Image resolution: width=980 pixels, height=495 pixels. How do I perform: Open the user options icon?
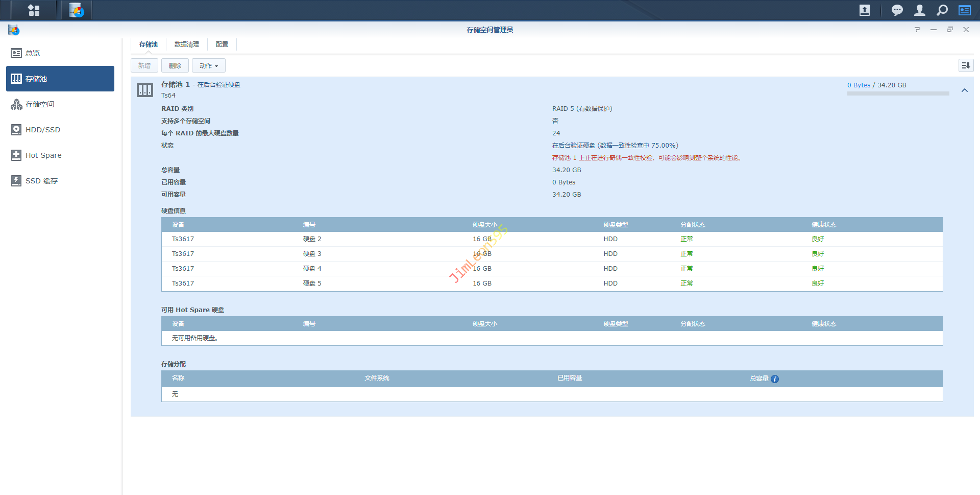(919, 10)
